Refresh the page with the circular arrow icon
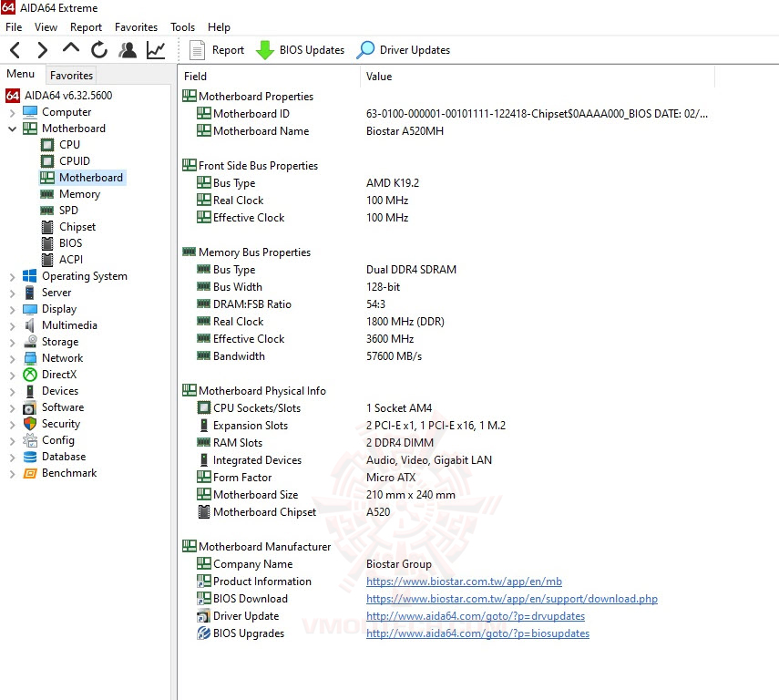The image size is (779, 700). [99, 50]
